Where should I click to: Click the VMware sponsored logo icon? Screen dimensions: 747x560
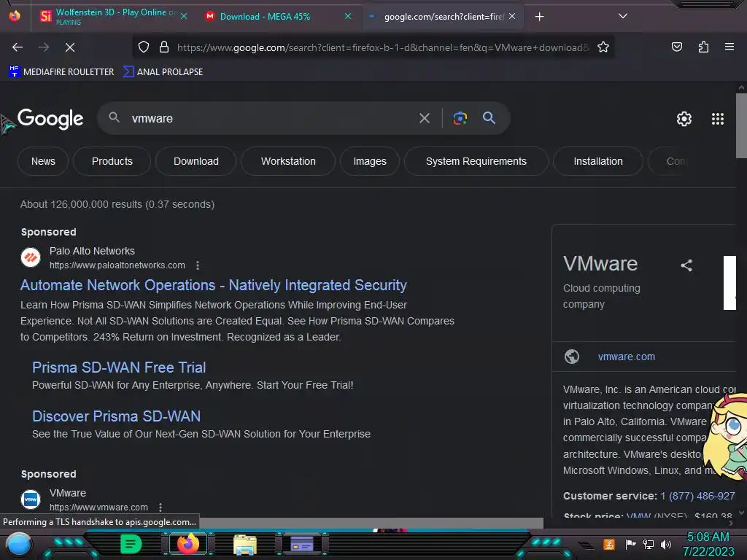[31, 499]
